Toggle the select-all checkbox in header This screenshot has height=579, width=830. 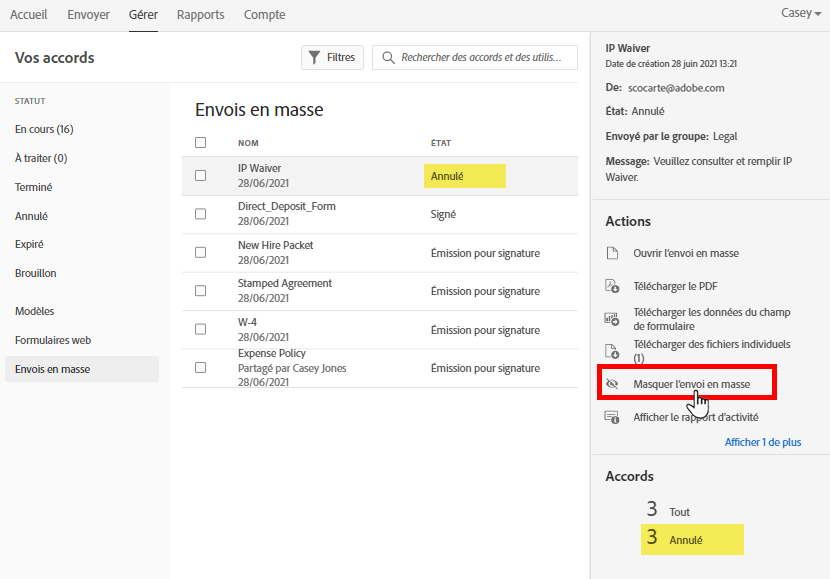point(201,143)
